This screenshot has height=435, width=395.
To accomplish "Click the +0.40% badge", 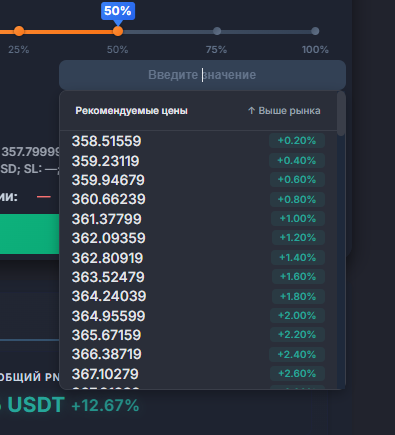I will (x=297, y=161).
